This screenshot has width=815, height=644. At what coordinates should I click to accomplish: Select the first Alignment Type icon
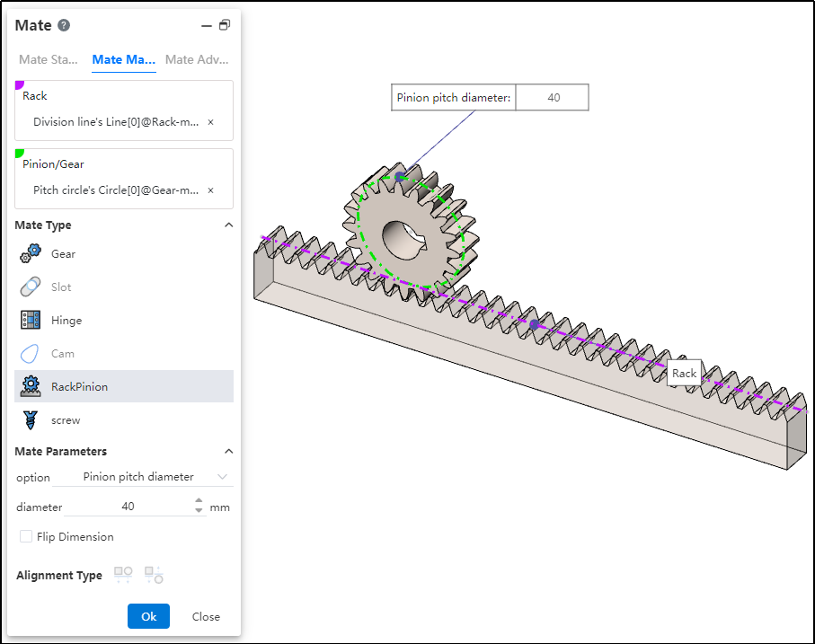(123, 575)
